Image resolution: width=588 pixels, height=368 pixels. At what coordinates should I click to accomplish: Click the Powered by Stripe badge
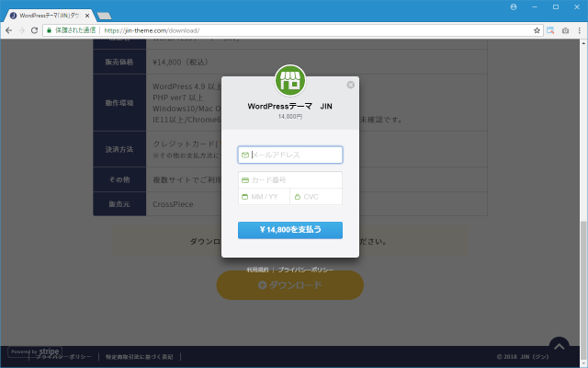pyautogui.click(x=35, y=351)
